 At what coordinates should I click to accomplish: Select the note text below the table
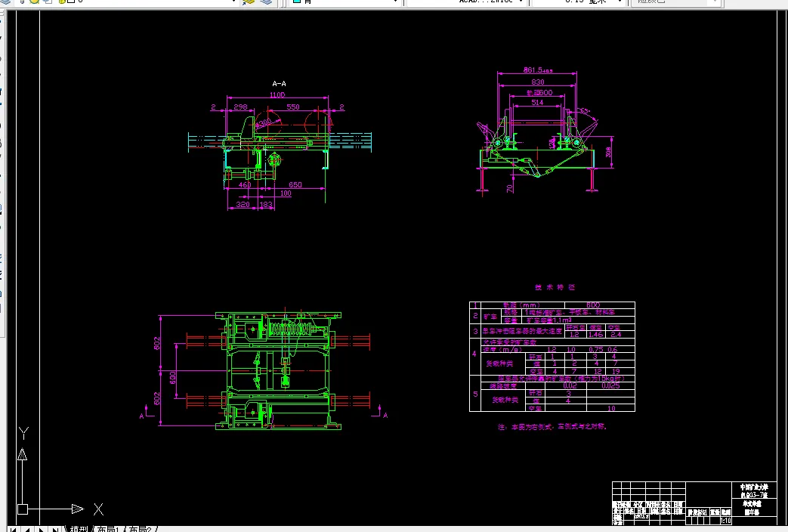pos(552,426)
